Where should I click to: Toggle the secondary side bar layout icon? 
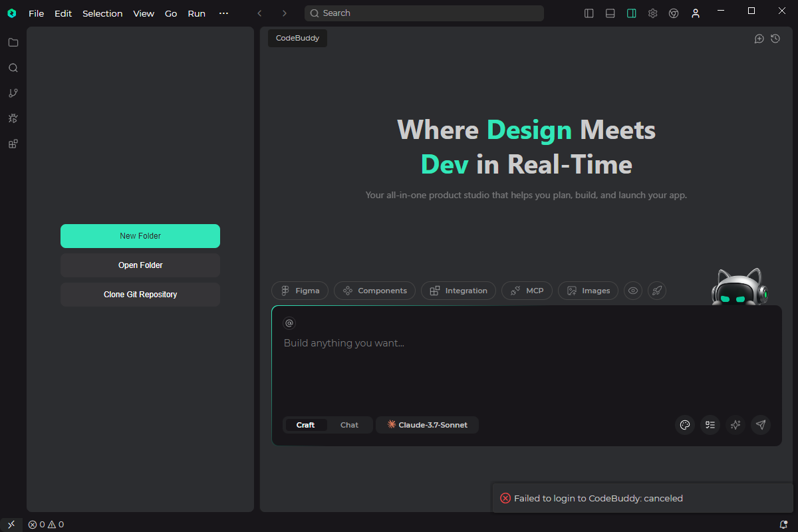pyautogui.click(x=631, y=13)
